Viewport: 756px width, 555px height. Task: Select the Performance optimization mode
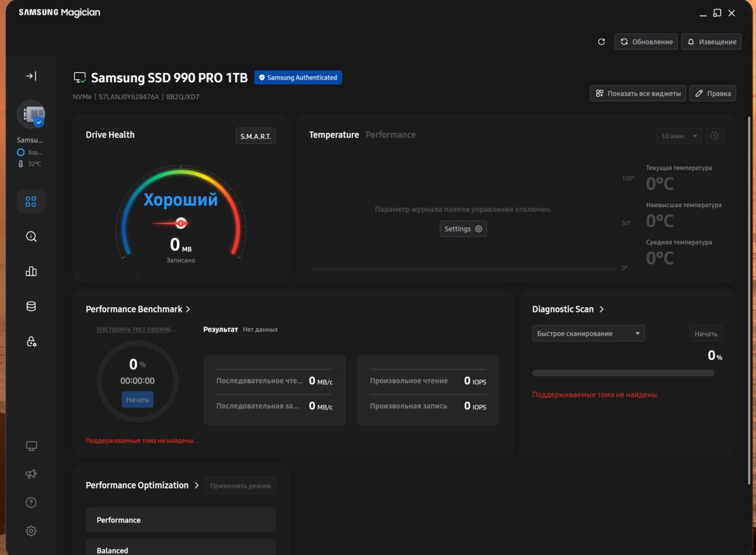click(181, 520)
